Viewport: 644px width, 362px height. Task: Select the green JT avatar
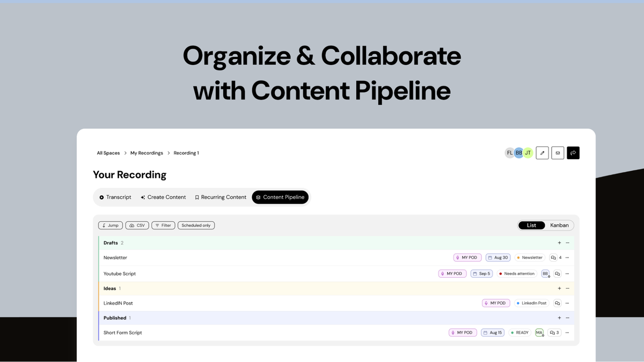[527, 152]
